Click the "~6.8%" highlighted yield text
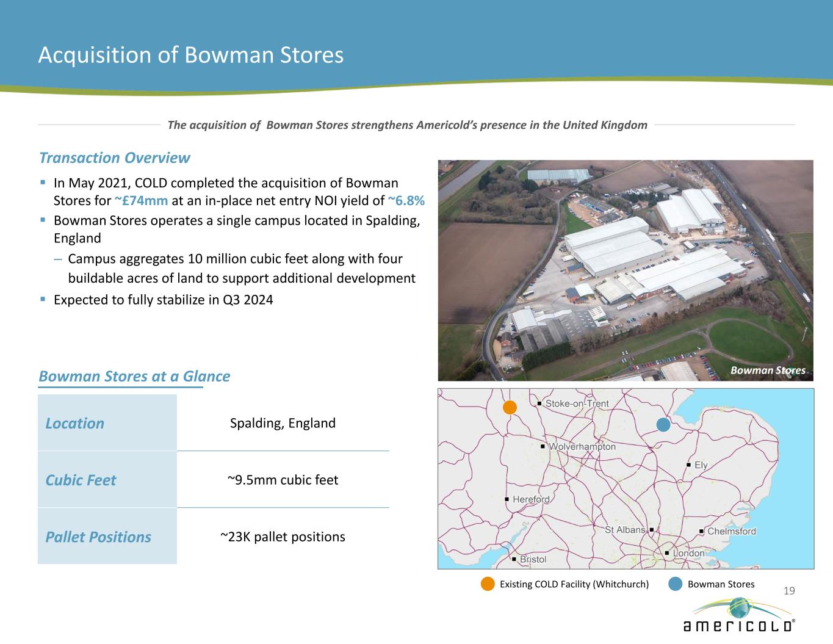Image resolution: width=833 pixels, height=644 pixels. pyautogui.click(x=406, y=201)
